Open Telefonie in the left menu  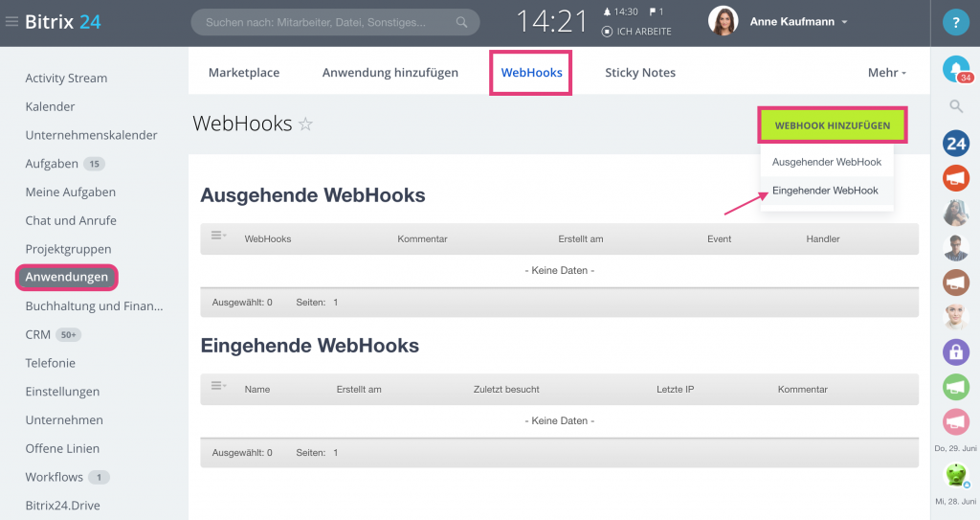pos(50,363)
